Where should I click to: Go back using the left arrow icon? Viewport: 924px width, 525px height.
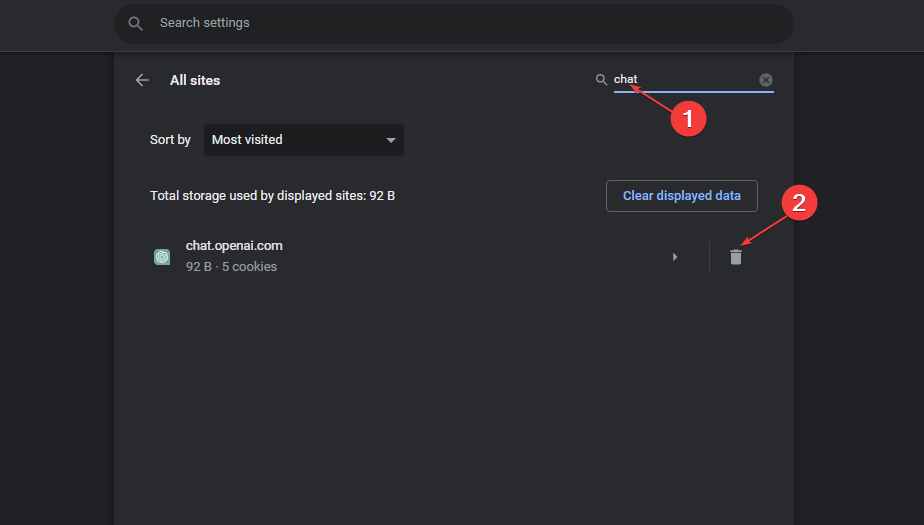[x=142, y=80]
